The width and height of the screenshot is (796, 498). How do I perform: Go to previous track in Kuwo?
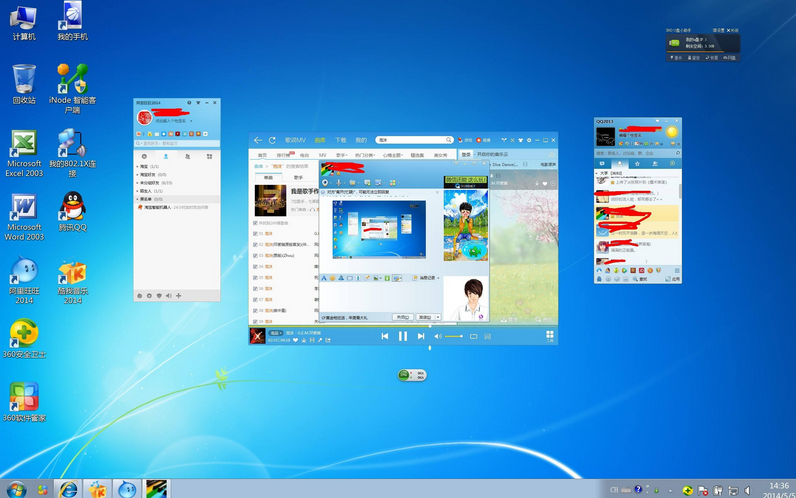385,336
